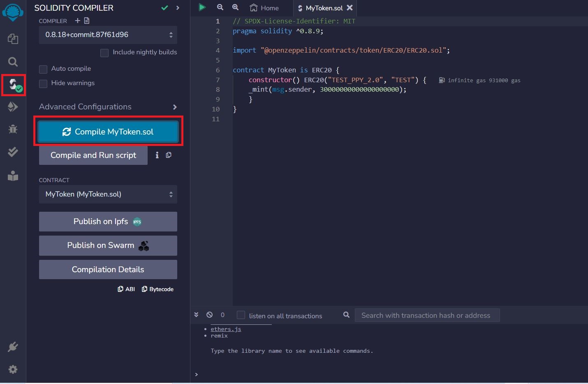Open the MyToken contract dropdown
Image resolution: width=588 pixels, height=384 pixels.
108,194
